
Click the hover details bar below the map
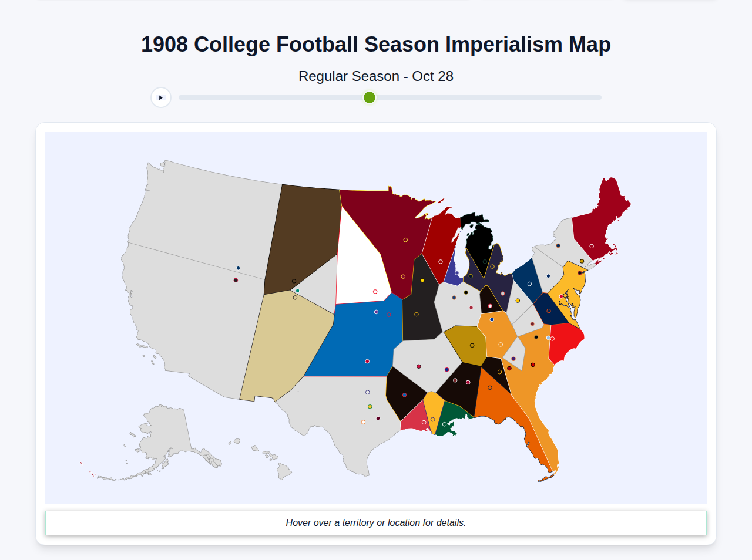click(376, 522)
